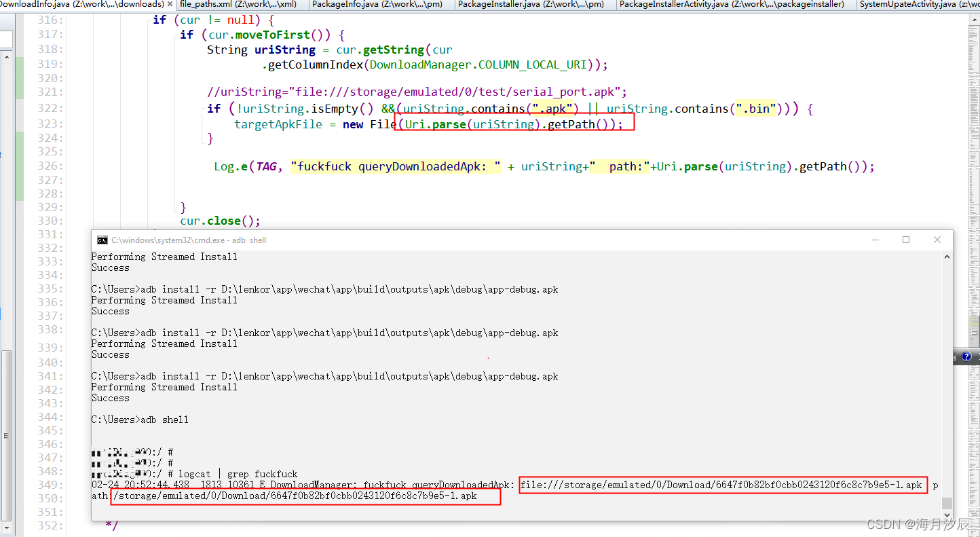
Task: Select the SystemUpateActivity.java tab
Action: pos(916,3)
